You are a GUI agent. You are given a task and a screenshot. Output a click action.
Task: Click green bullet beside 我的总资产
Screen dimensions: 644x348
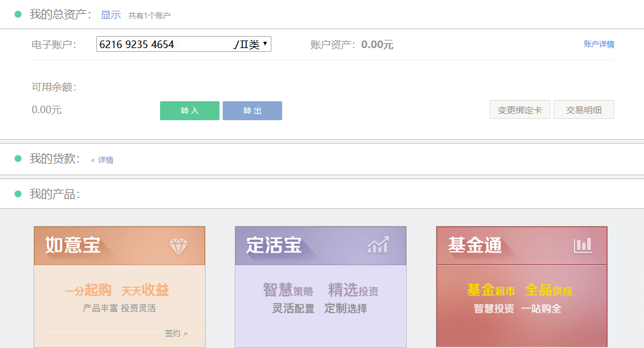coord(18,15)
